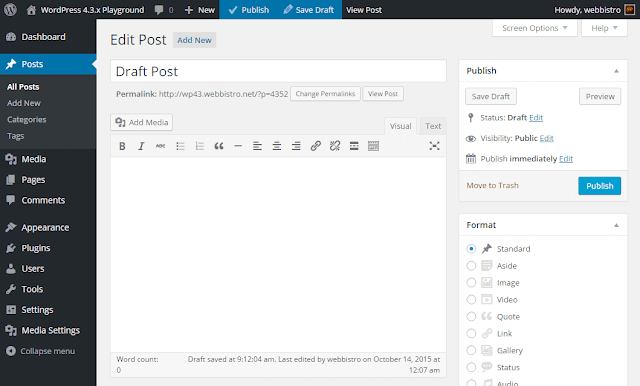Click the Add Media button
The width and height of the screenshot is (640, 386).
142,122
